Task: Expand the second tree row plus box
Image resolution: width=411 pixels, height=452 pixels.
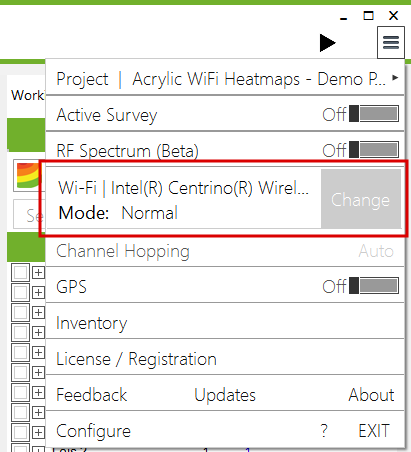Action: 38,293
